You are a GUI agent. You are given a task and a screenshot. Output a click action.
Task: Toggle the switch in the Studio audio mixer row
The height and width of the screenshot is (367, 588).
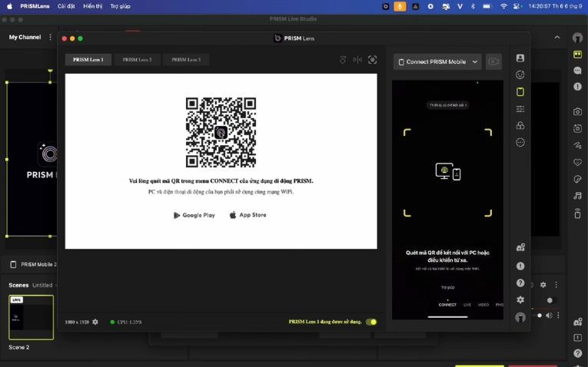tap(550, 300)
